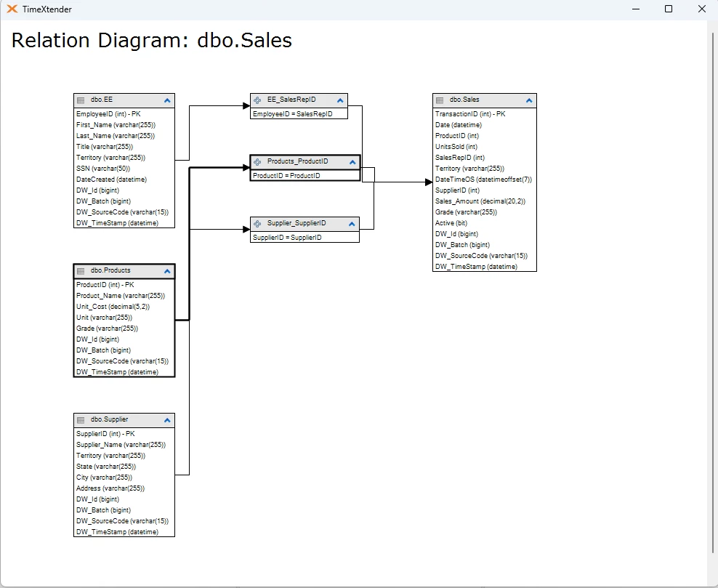This screenshot has width=718, height=588.
Task: Close the TimeXtender window
Action: tap(701, 9)
